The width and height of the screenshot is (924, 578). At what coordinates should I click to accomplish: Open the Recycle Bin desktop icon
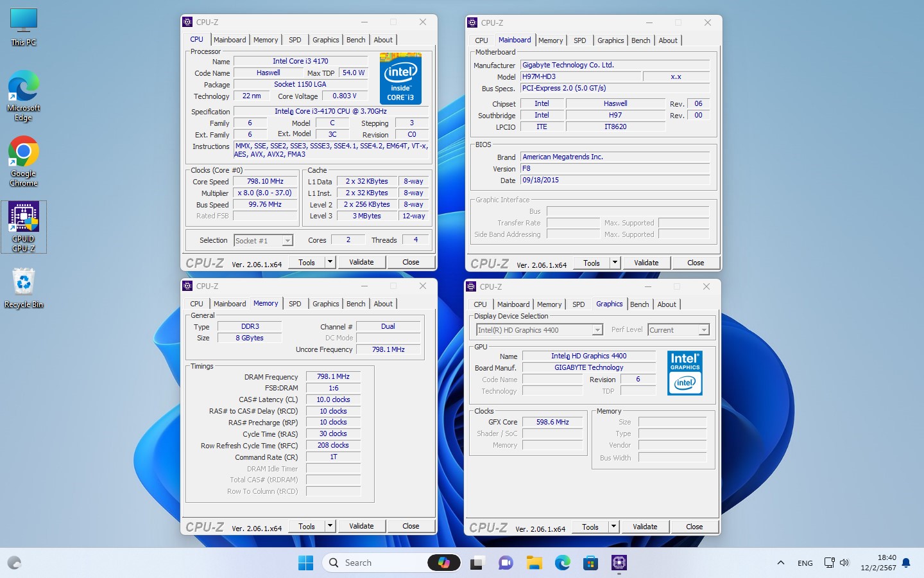click(24, 288)
